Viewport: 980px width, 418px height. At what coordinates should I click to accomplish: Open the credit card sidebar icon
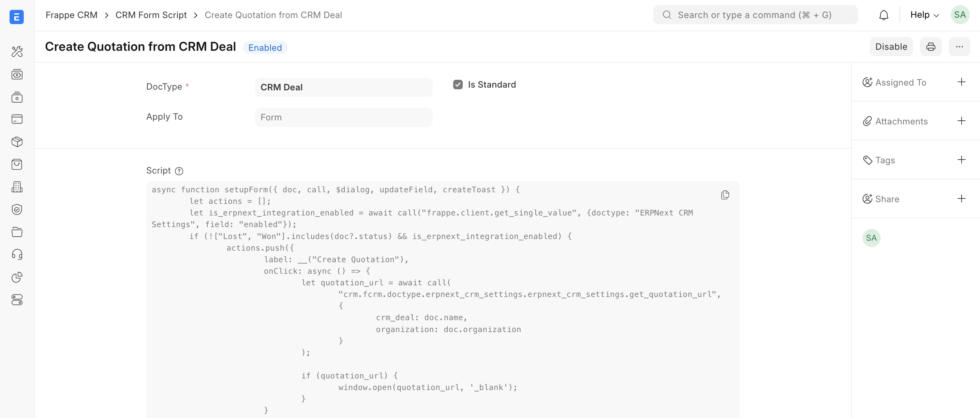(17, 119)
